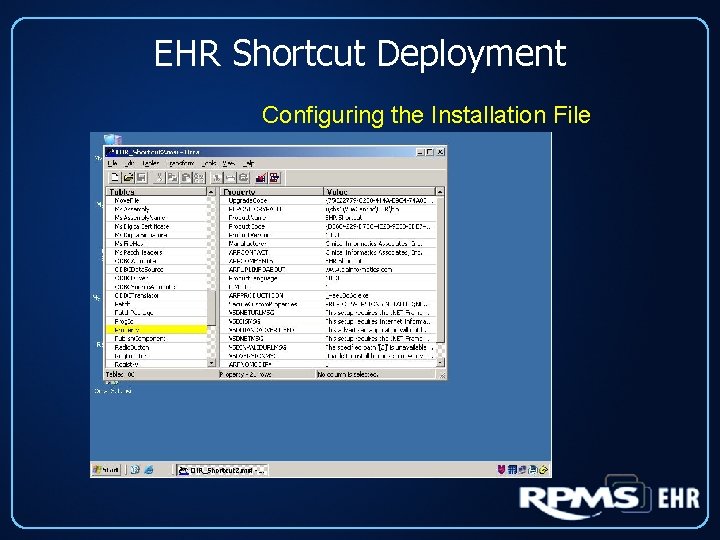Select the ProductCode property row
Image resolution: width=720 pixels, height=540 pixels.
point(328,226)
